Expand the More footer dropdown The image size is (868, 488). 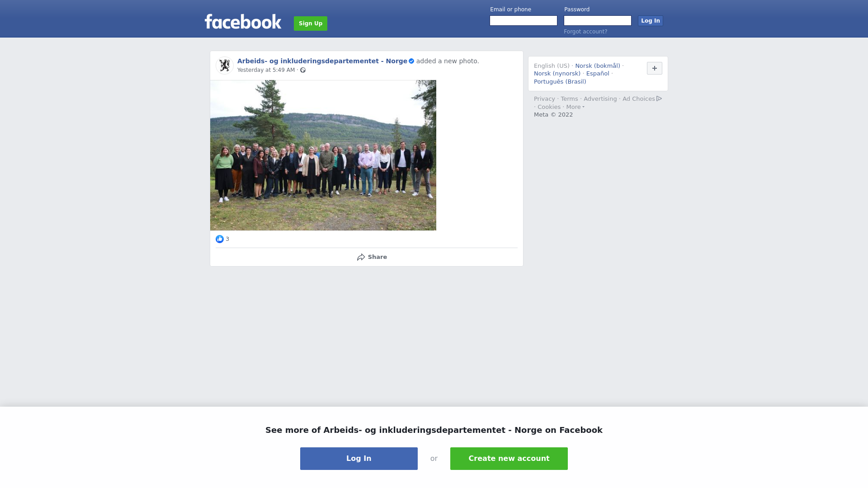coord(576,107)
